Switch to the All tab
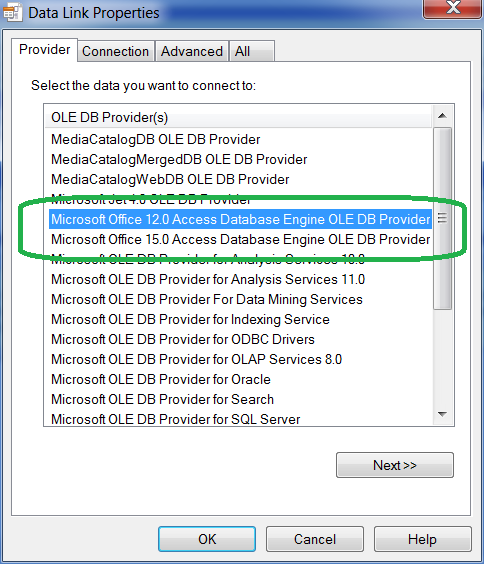 252,51
